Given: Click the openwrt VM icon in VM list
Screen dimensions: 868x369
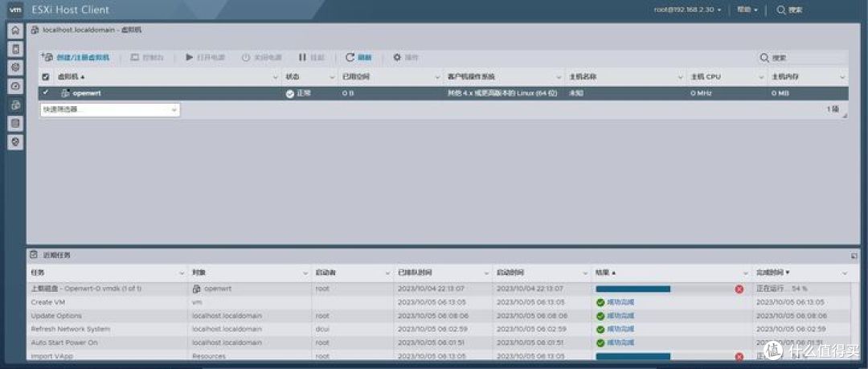Looking at the screenshot, I should click(x=65, y=93).
